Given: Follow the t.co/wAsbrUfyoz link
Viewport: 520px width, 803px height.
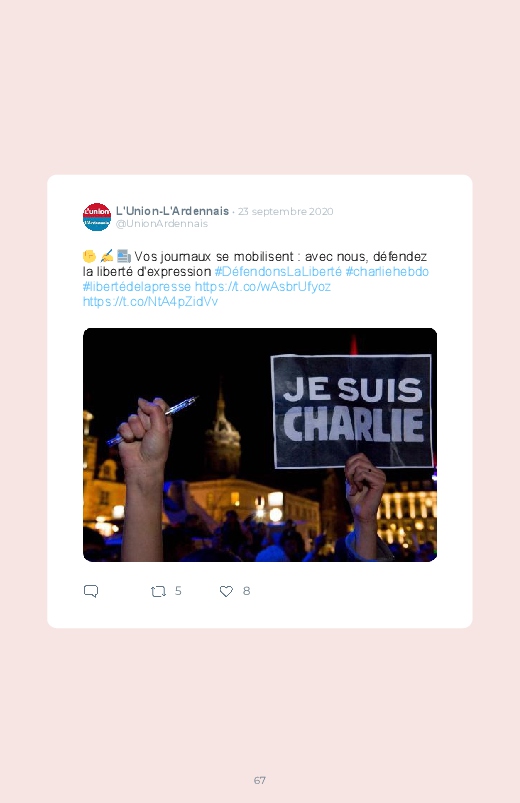Looking at the screenshot, I should coord(263,286).
